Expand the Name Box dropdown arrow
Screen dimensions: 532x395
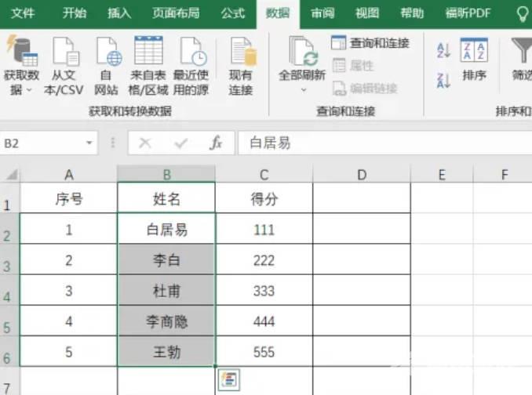click(x=89, y=143)
